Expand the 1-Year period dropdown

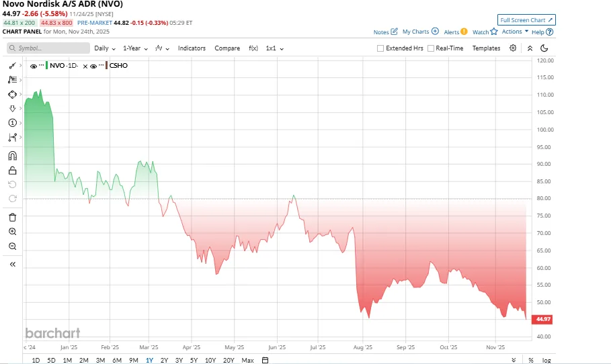click(x=134, y=48)
